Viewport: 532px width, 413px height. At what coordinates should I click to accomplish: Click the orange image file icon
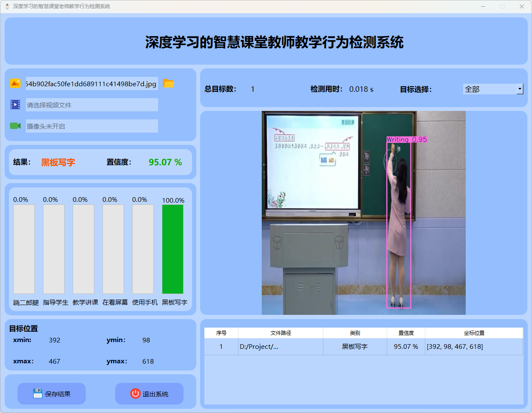click(x=15, y=84)
